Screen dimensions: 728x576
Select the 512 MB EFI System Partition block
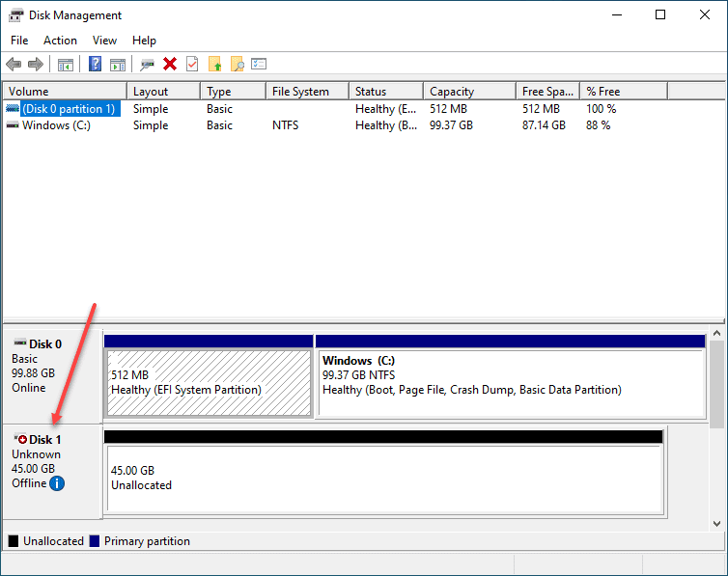209,383
